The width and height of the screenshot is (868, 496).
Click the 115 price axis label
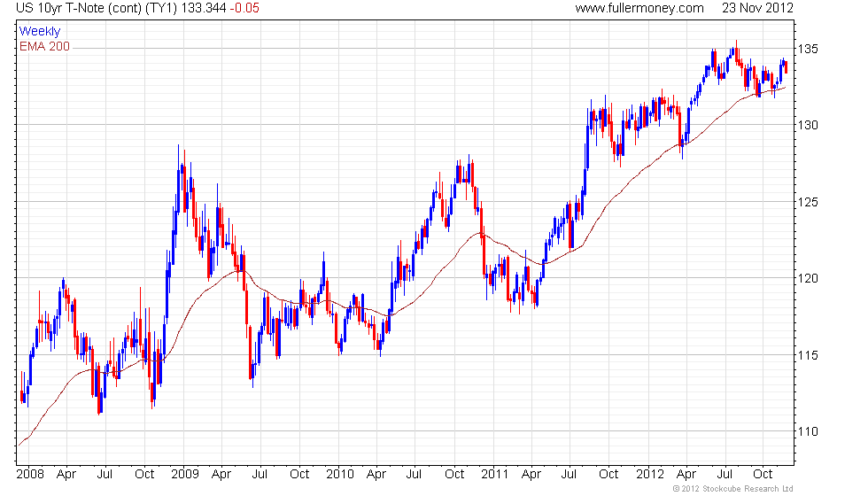pos(808,355)
